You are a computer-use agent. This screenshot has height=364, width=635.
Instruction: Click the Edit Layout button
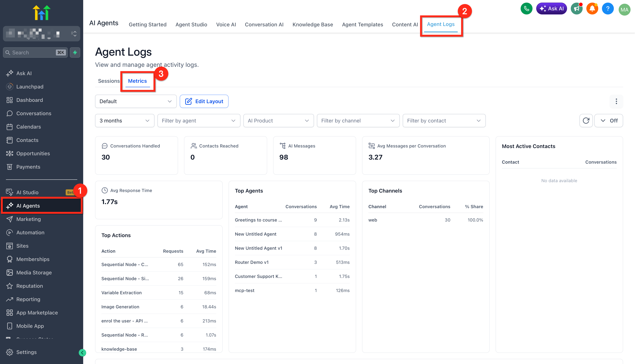coord(204,101)
